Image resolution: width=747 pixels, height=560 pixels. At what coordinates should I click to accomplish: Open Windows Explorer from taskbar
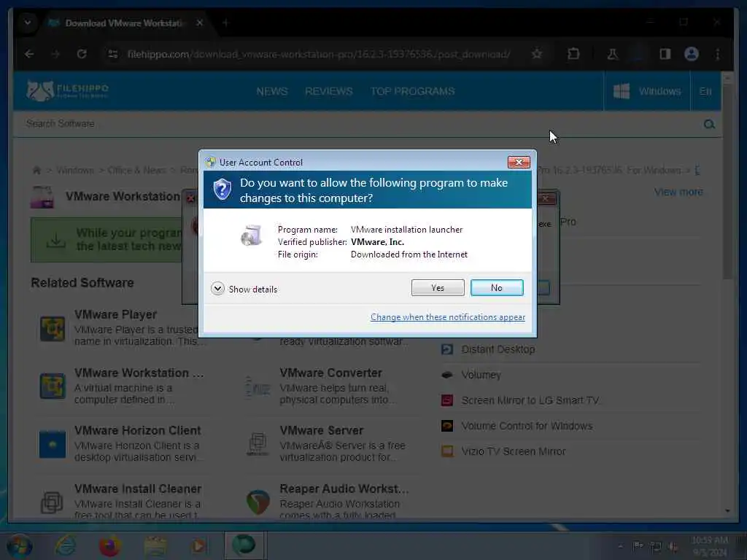click(155, 546)
